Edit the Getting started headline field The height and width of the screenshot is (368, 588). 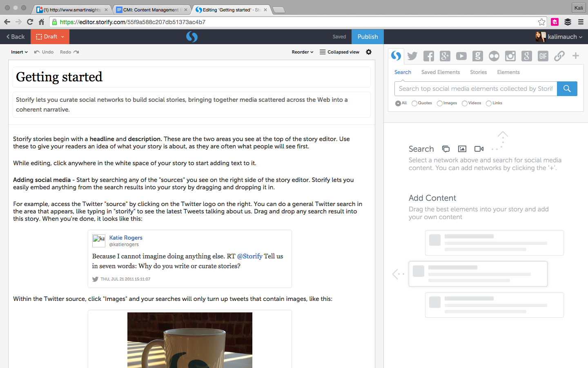tap(192, 77)
